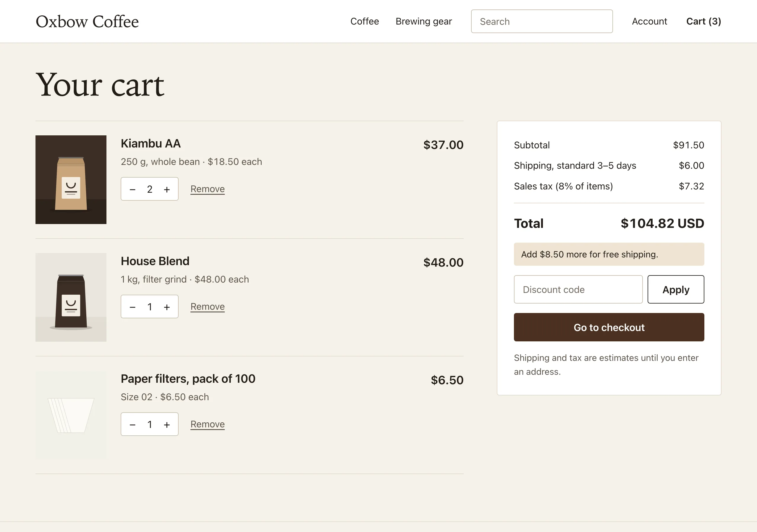757x532 pixels.
Task: Increase House Blend quantity with plus button
Action: tap(167, 307)
